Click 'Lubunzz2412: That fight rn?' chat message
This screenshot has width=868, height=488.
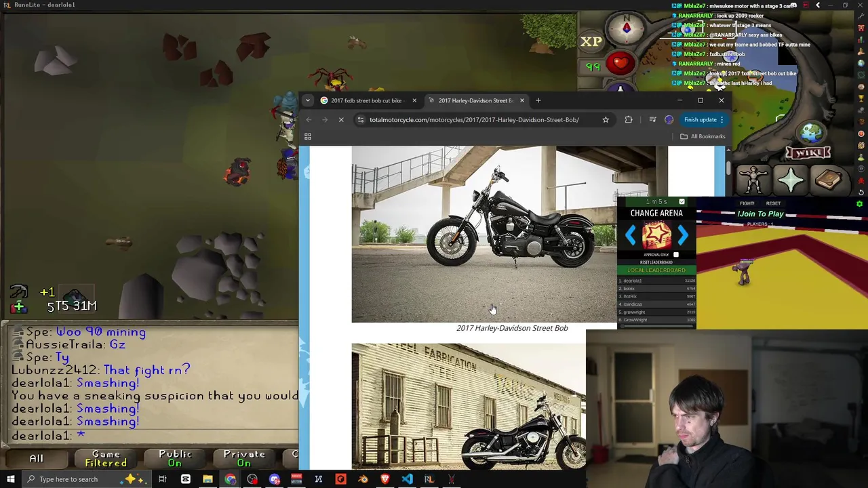click(x=101, y=371)
